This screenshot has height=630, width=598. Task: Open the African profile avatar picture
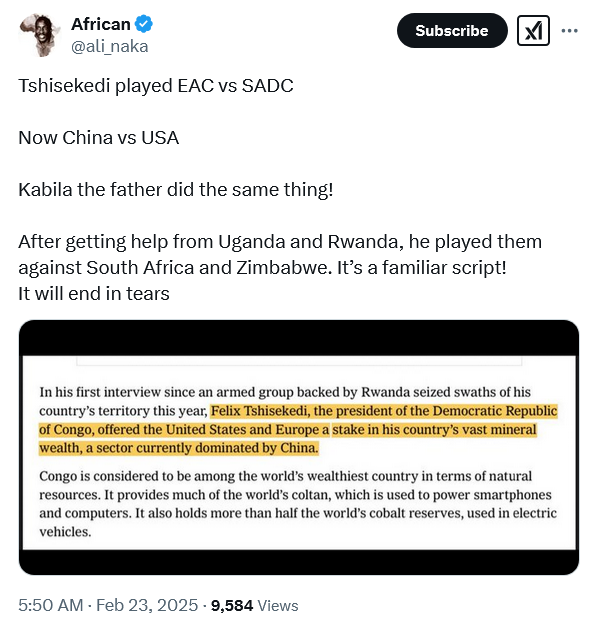(39, 35)
